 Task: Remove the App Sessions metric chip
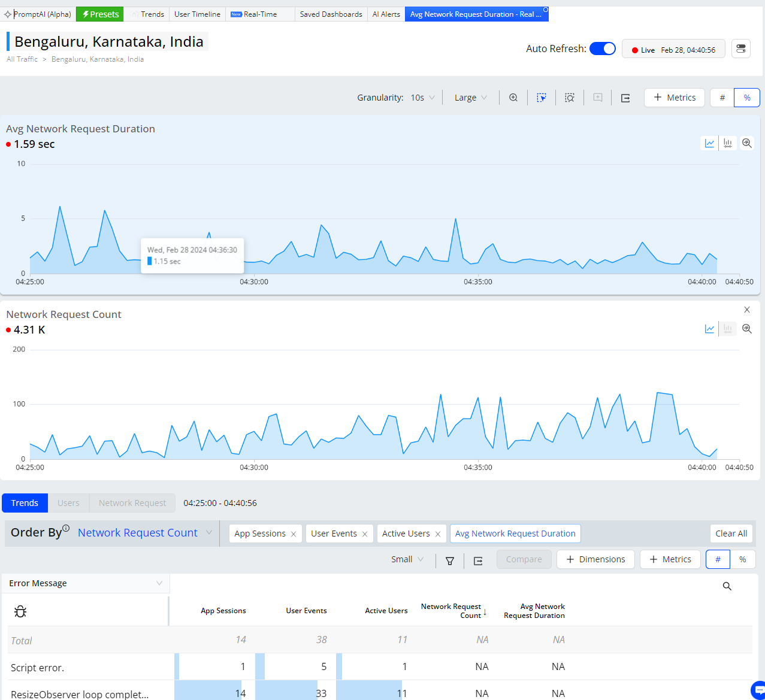[294, 534]
